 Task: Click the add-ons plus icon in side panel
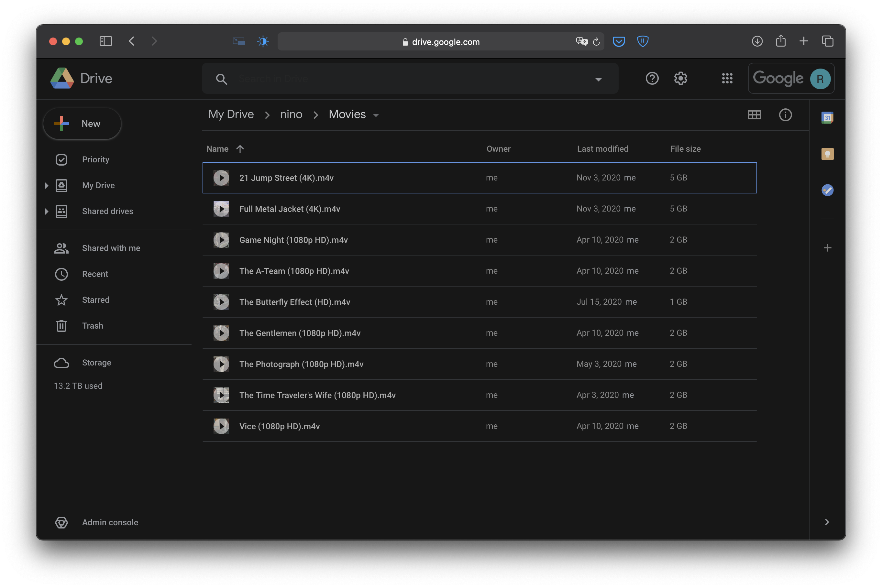click(x=827, y=247)
